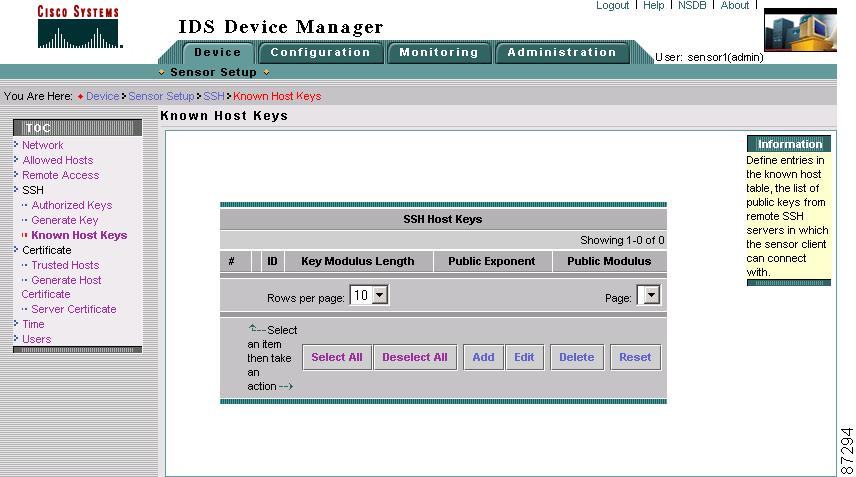
Task: Open the Rows per page dropdown
Action: [x=369, y=295]
